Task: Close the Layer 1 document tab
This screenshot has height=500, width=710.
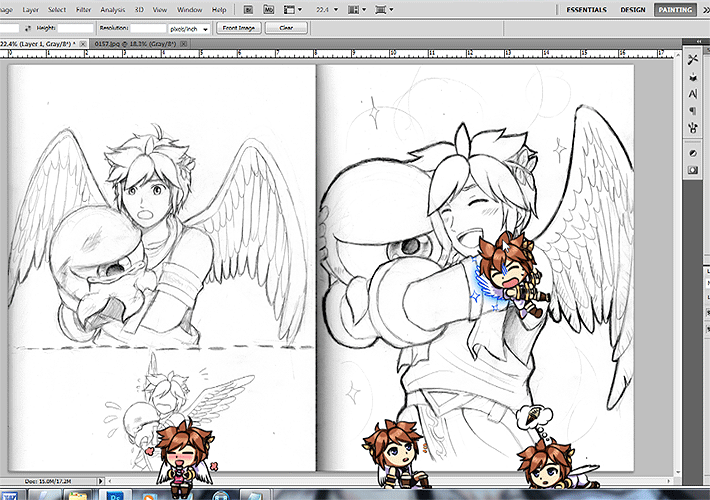Action: point(83,44)
